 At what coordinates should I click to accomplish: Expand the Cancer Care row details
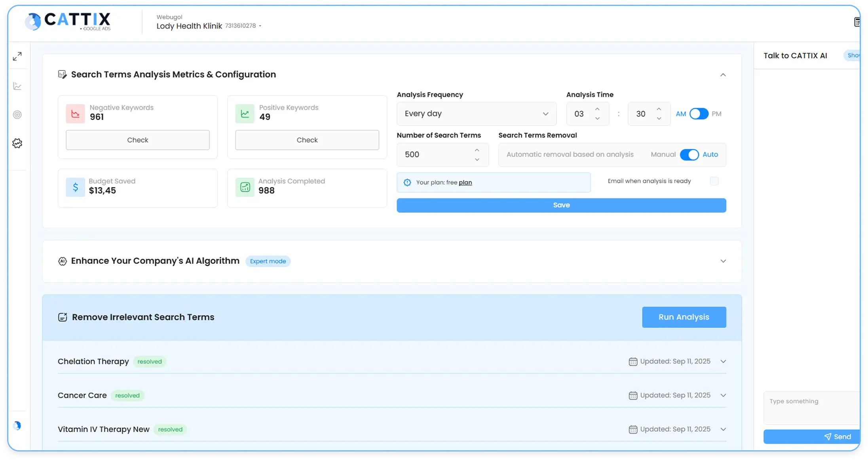(724, 395)
